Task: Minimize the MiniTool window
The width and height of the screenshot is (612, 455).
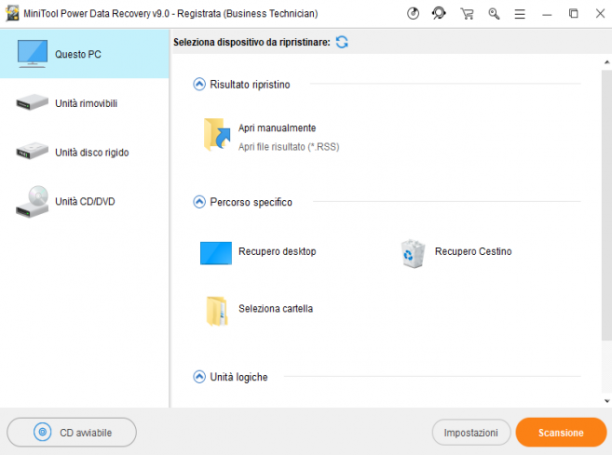Action: point(547,15)
